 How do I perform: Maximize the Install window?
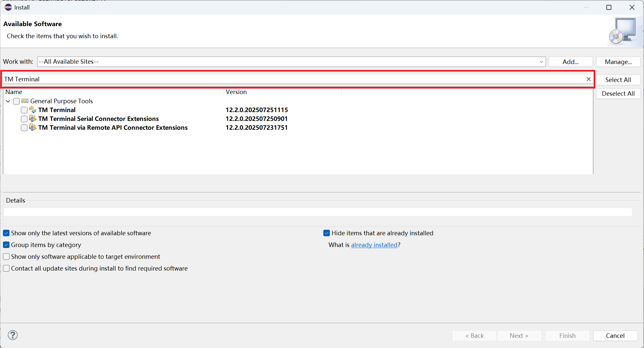coord(609,7)
